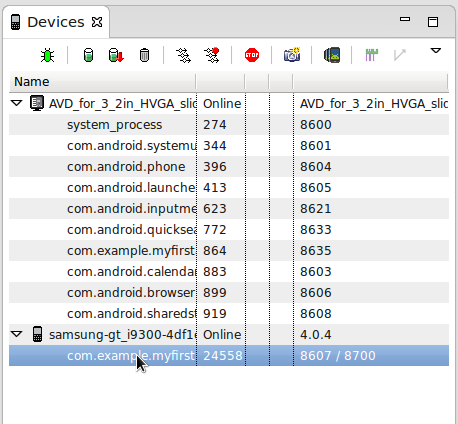This screenshot has width=458, height=424.
Task: Select the com.android.launcher process
Action: coord(229,188)
